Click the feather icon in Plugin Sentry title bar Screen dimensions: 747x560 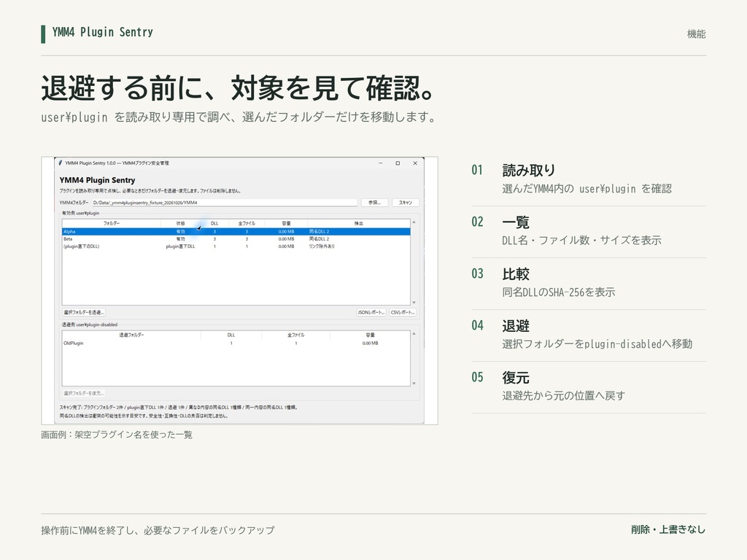click(60, 163)
